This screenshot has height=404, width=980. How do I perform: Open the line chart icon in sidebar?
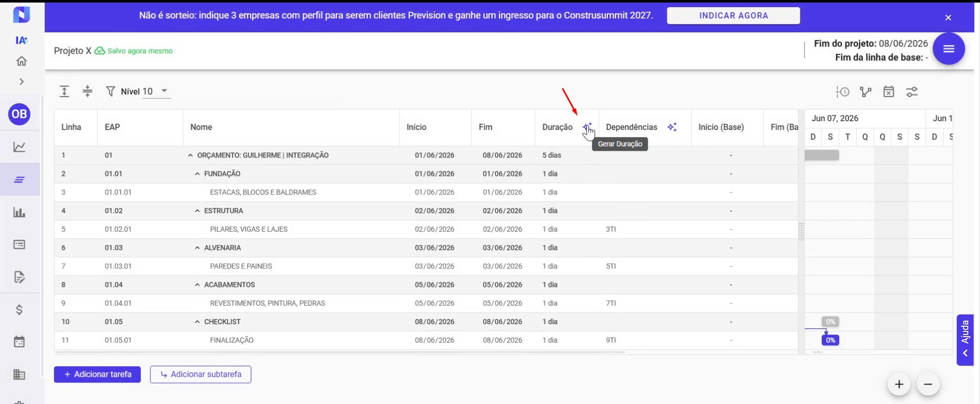coord(19,147)
